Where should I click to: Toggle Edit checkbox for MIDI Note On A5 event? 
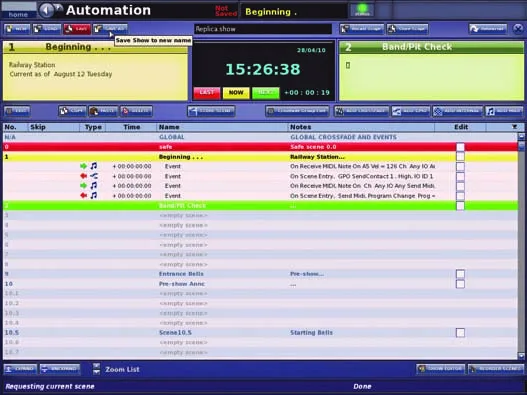tap(460, 166)
